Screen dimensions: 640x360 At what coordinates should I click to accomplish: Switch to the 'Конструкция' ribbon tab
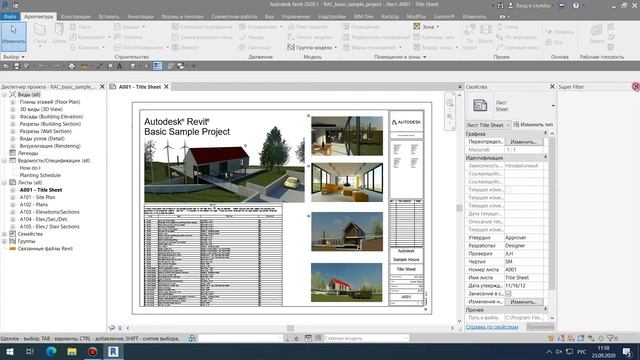76,17
